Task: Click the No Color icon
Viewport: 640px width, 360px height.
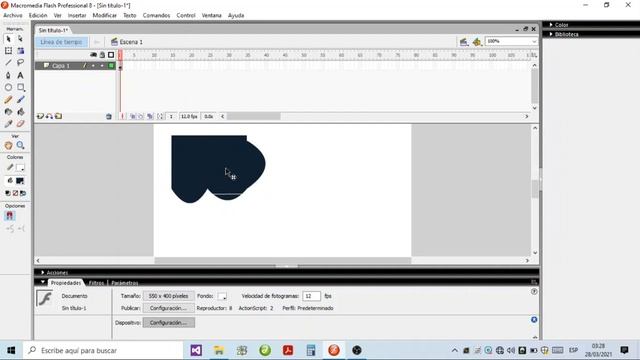Action: click(16, 193)
